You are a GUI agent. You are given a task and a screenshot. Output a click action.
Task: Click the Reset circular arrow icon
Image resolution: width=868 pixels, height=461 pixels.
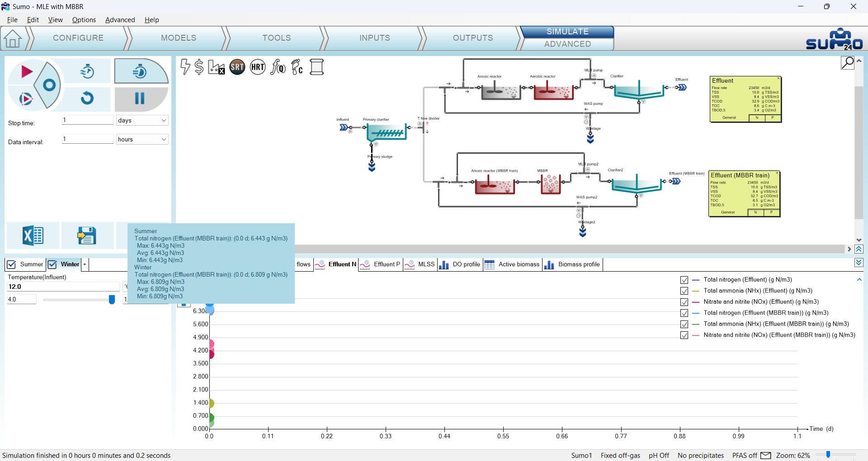pos(87,98)
